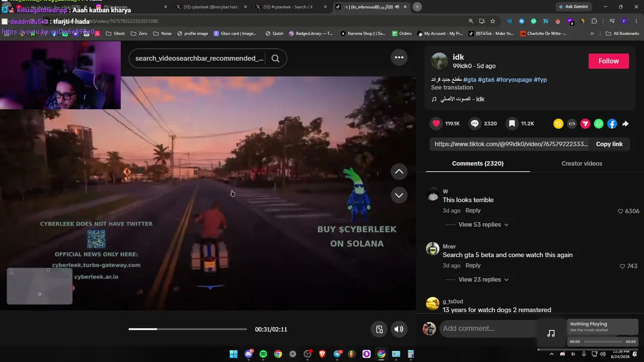Open Spotify from the taskbar
The width and height of the screenshot is (644, 362).
(x=263, y=354)
